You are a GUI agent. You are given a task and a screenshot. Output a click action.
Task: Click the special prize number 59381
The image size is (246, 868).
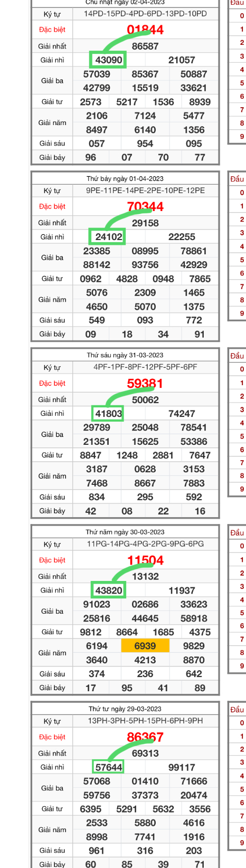click(145, 384)
